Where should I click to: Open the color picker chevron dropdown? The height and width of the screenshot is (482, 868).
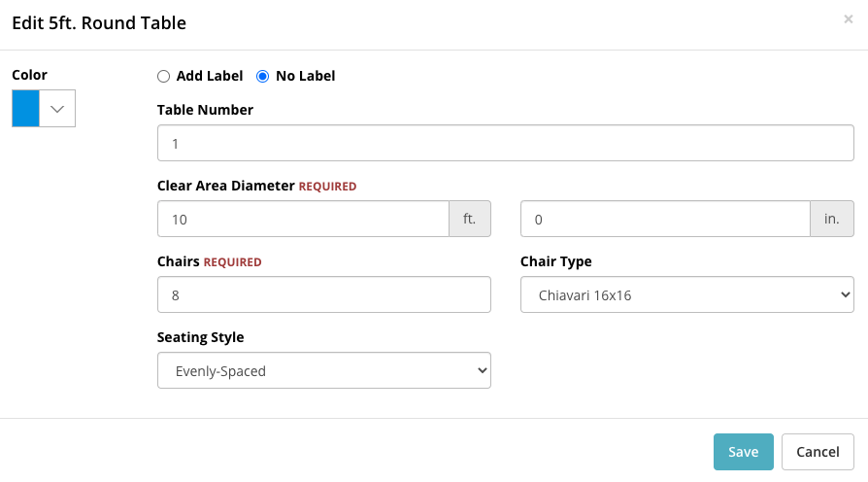coord(57,109)
